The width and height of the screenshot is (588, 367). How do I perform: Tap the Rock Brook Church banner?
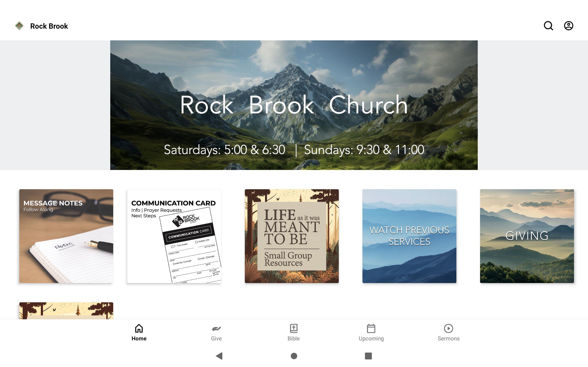coord(294,105)
